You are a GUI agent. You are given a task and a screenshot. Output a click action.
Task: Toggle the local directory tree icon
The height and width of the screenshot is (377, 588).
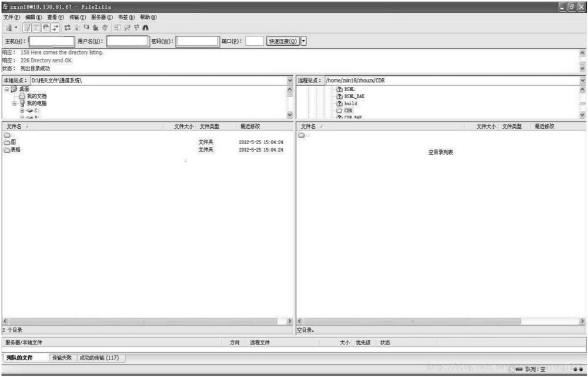pos(36,28)
